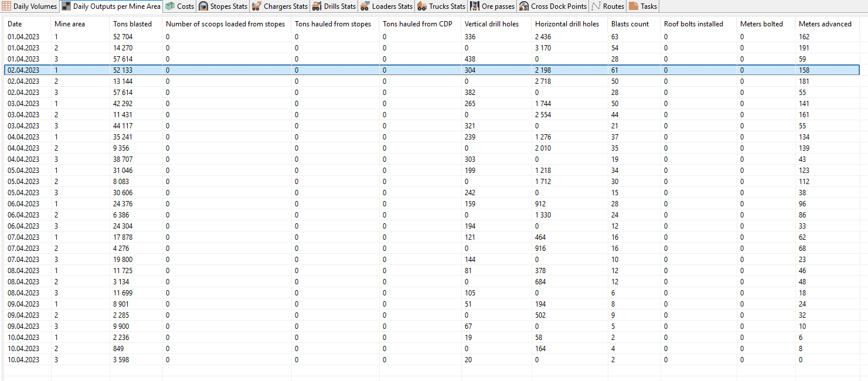The height and width of the screenshot is (381, 868).
Task: Open the Tasks tab
Action: point(642,6)
